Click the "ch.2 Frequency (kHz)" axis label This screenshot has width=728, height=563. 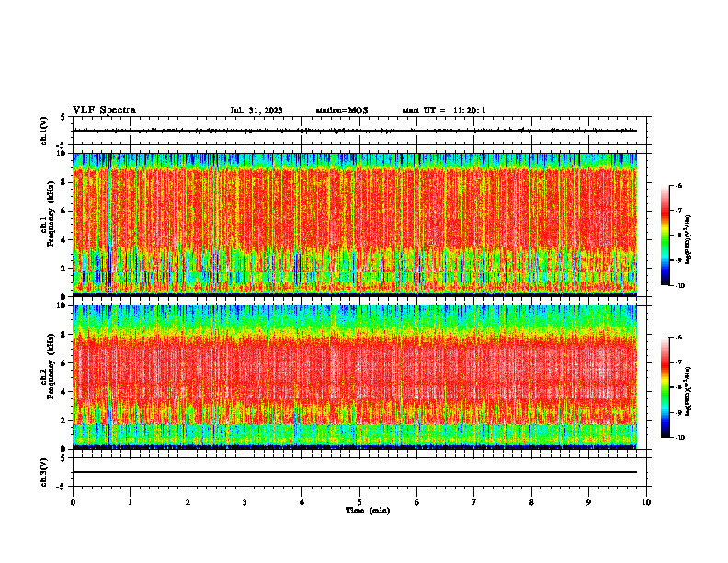(x=47, y=366)
